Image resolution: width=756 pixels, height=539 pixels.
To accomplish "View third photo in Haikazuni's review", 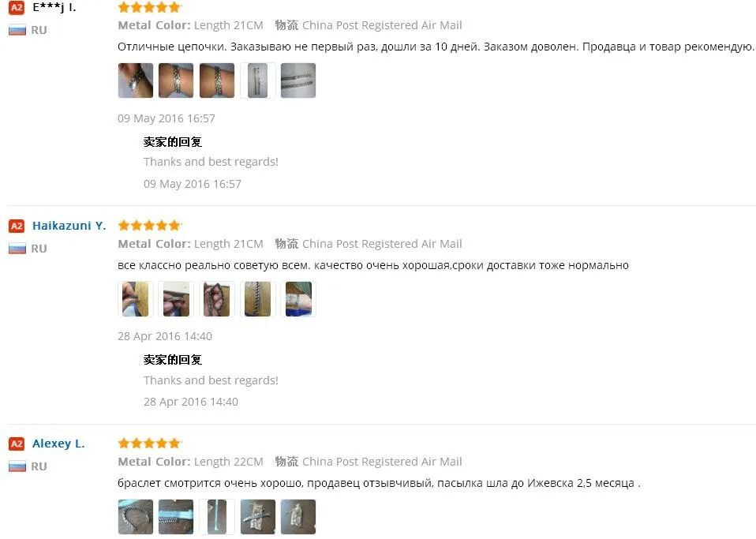I will pyautogui.click(x=217, y=299).
